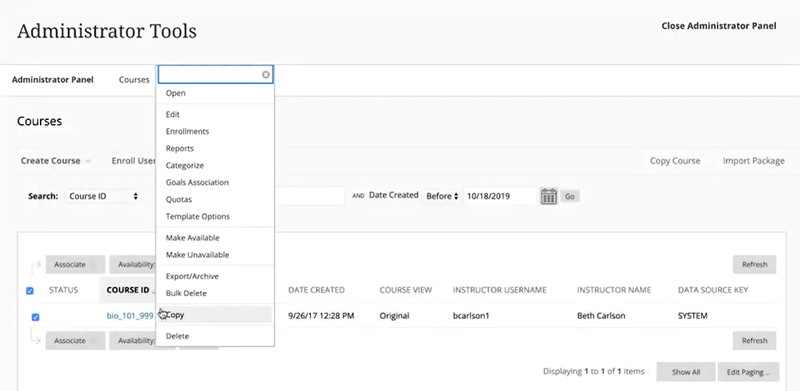
Task: Open the Edit Paging button
Action: pyautogui.click(x=748, y=372)
